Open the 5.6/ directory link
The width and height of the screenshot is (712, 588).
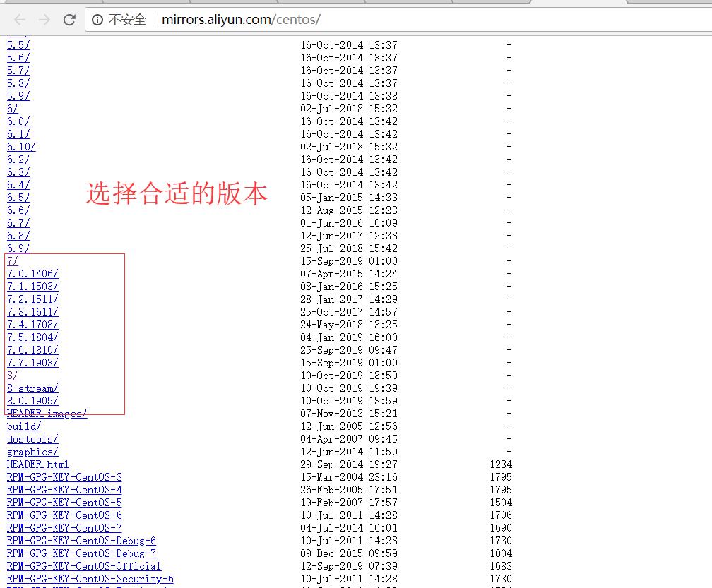[x=18, y=58]
